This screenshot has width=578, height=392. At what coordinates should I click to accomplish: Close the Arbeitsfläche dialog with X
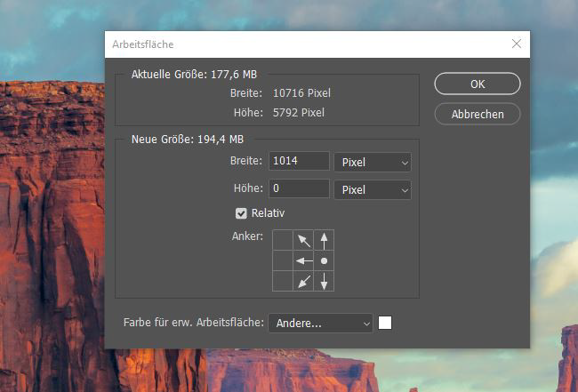point(517,44)
